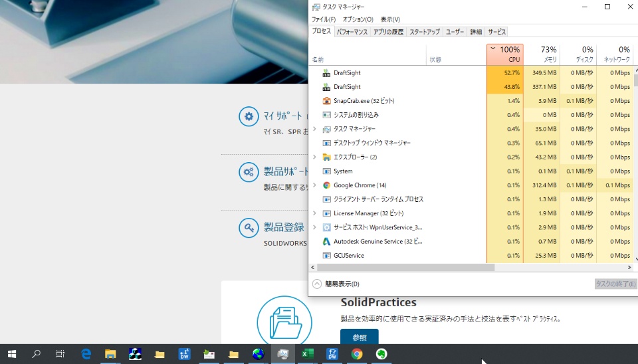
Task: Click the Task Manager icon on taskbar
Action: coord(283,354)
